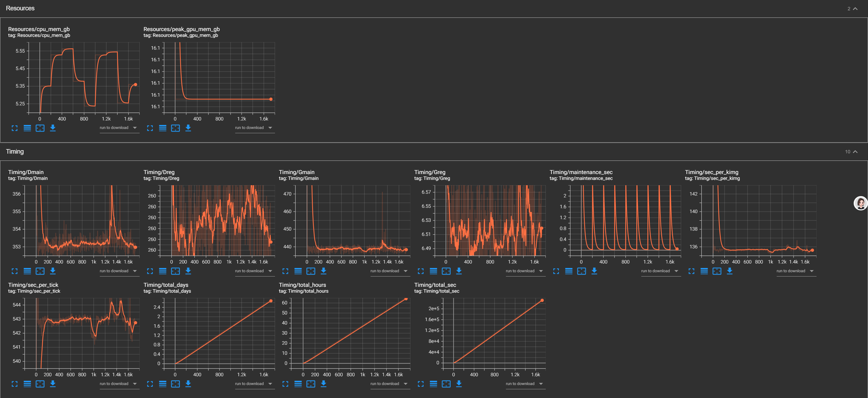Toggle y-axis log scale on cpu_mem_gb chart

(27, 128)
